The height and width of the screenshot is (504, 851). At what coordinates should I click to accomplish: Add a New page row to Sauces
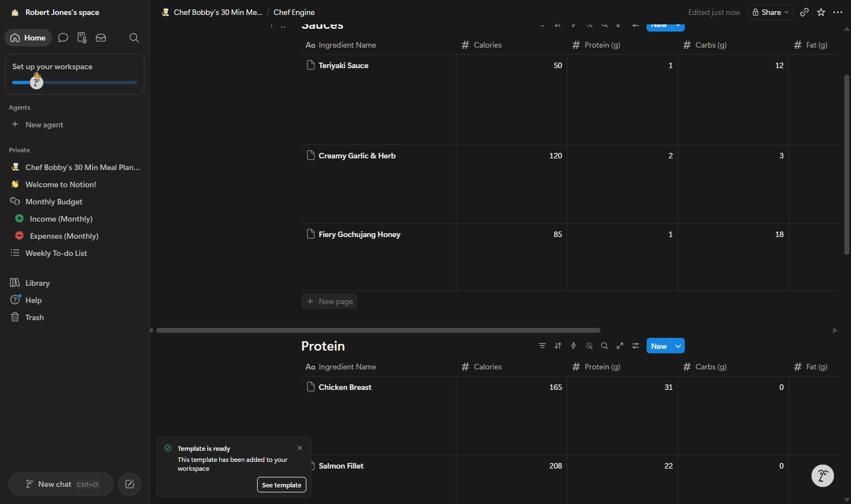click(330, 301)
